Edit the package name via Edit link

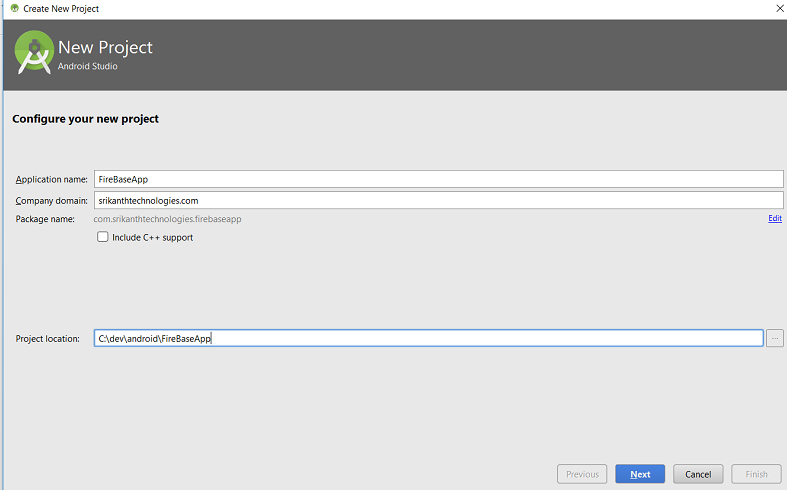[774, 218]
